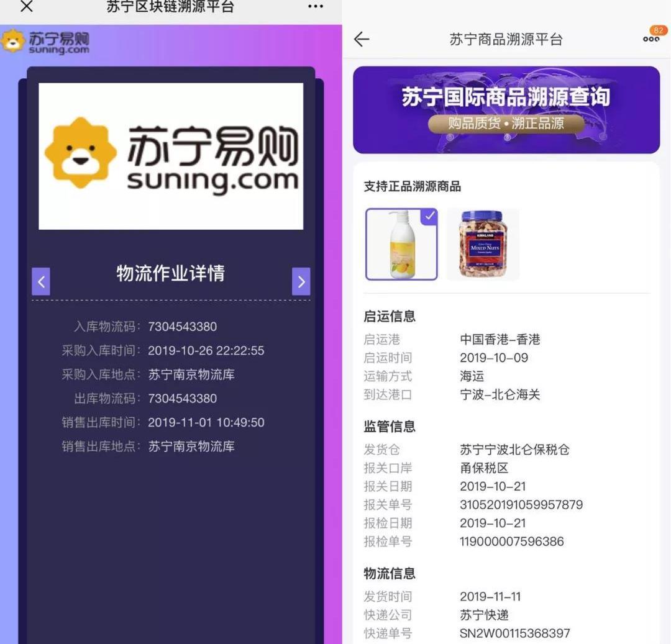Close the 苏宁区块链溯源平台 page with the X
The width and height of the screenshot is (671, 644).
coord(27,7)
